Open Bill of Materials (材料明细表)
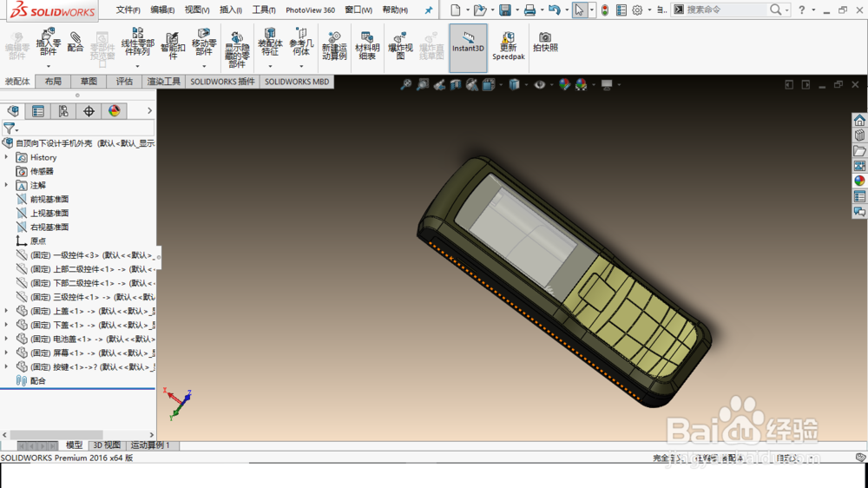 pos(367,47)
